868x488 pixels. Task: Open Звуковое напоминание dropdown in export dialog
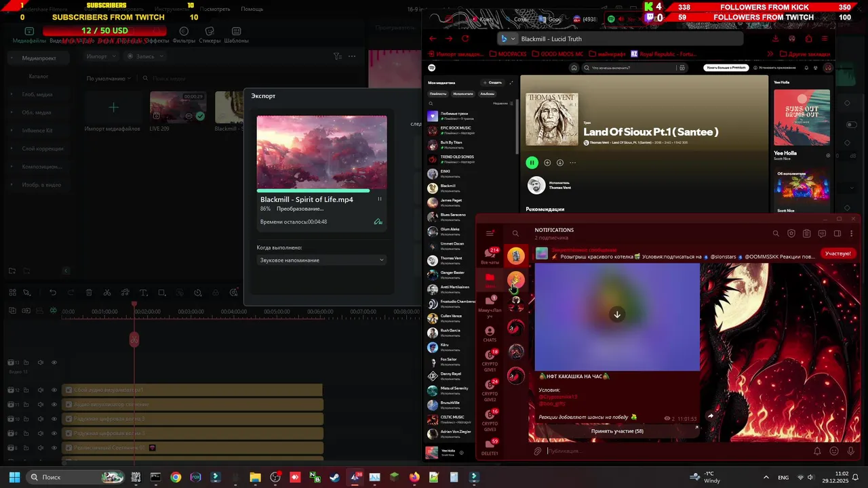[321, 260]
